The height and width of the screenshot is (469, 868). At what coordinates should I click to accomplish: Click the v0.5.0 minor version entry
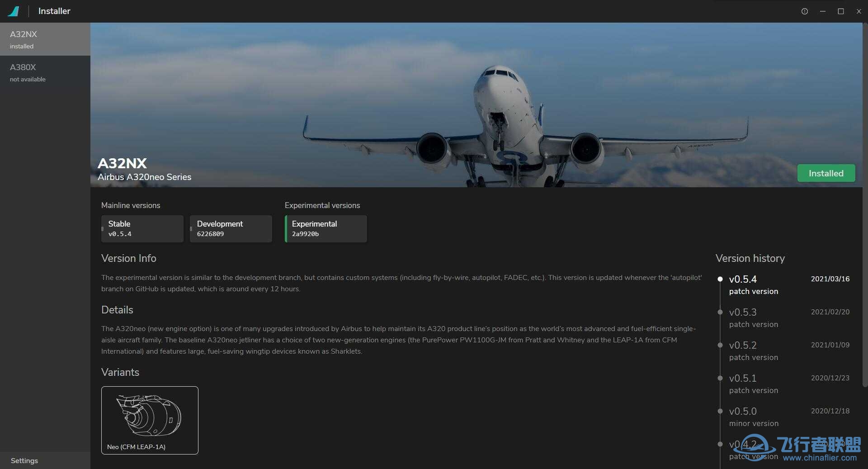(x=743, y=412)
